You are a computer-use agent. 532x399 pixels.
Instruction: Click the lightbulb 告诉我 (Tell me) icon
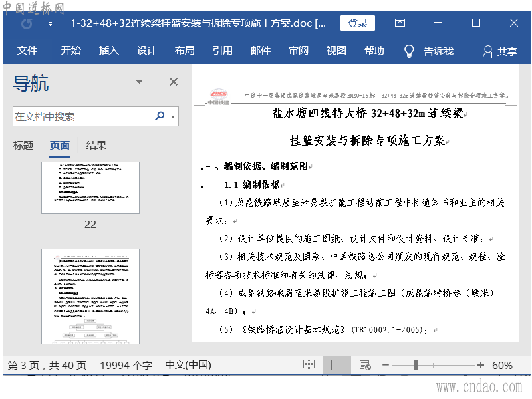point(410,51)
